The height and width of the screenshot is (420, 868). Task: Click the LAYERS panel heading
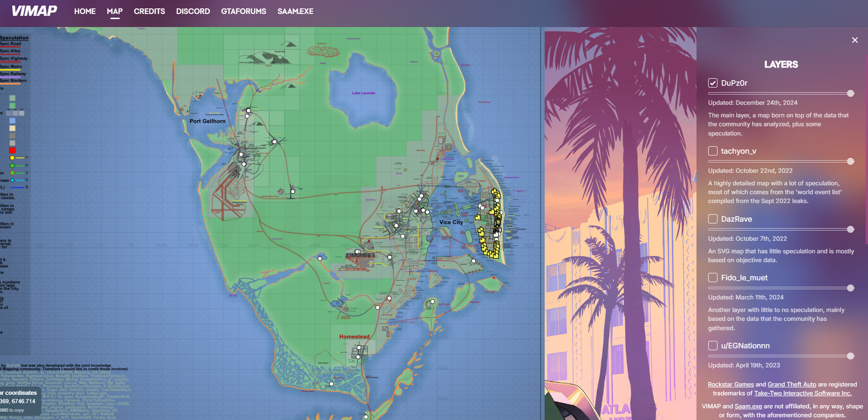(x=781, y=64)
